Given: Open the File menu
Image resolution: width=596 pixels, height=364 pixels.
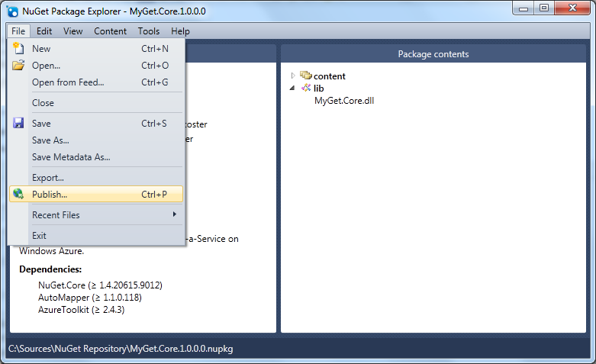Looking at the screenshot, I should (x=18, y=31).
